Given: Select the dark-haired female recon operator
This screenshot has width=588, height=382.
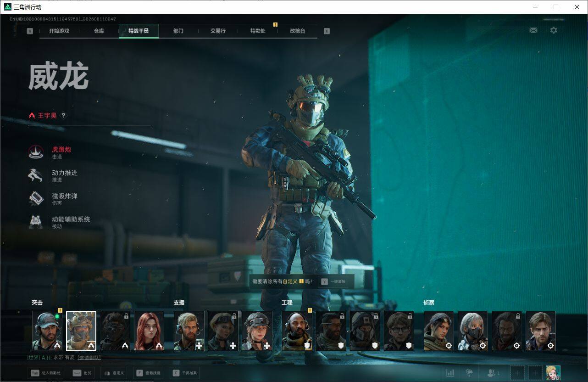Looking at the screenshot, I should [x=439, y=331].
